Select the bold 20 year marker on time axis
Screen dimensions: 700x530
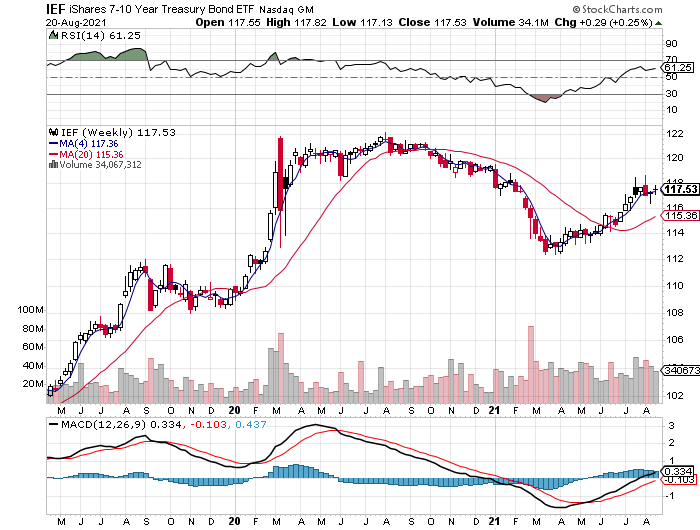point(233,410)
